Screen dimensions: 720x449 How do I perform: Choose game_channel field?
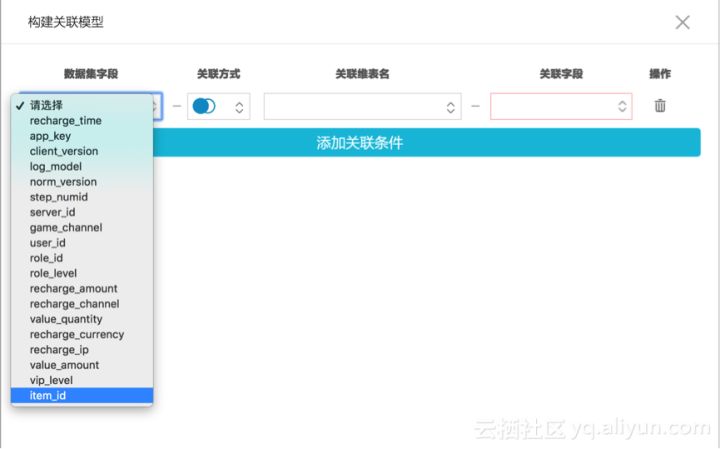tap(82, 227)
